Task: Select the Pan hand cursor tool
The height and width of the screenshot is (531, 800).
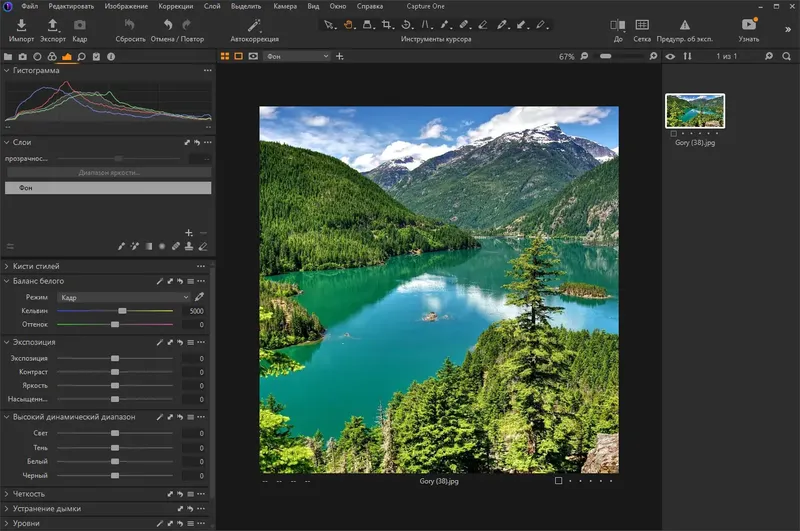Action: tap(348, 24)
